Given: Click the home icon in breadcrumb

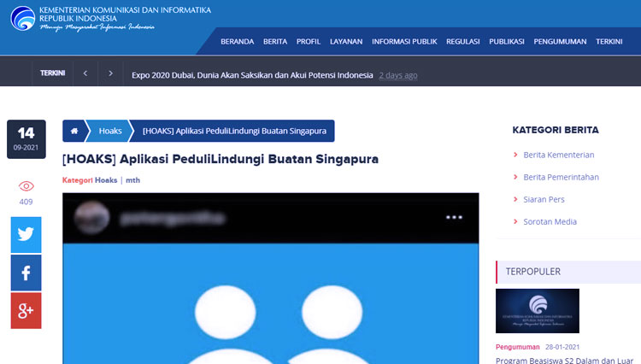Looking at the screenshot, I should (74, 131).
